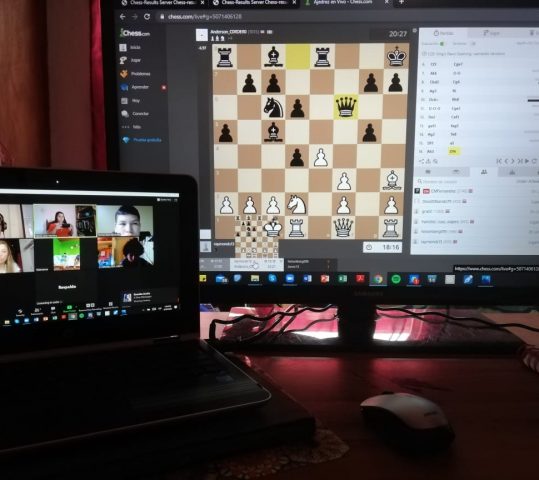Click the Prueba gratuita diamond link
Screen dimensions: 539x480
(142, 140)
